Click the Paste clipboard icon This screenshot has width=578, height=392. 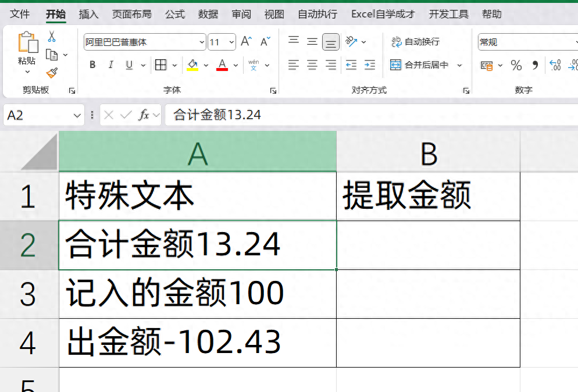[x=28, y=42]
